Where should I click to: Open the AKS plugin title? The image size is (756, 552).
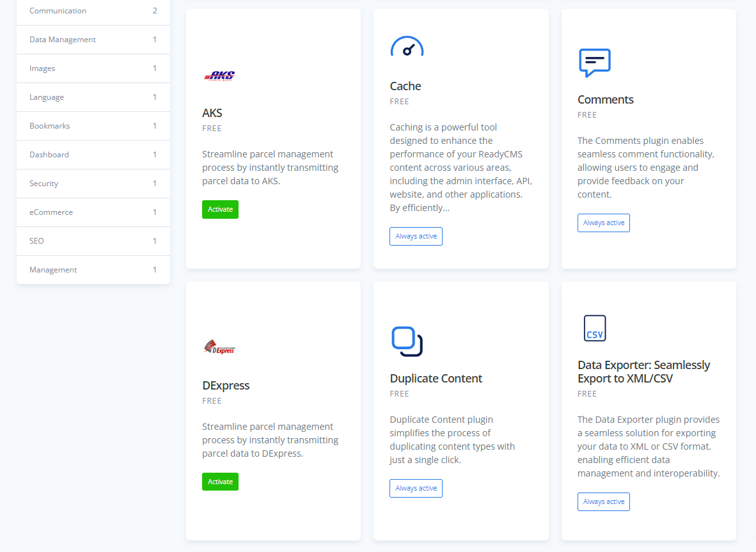[x=212, y=113]
